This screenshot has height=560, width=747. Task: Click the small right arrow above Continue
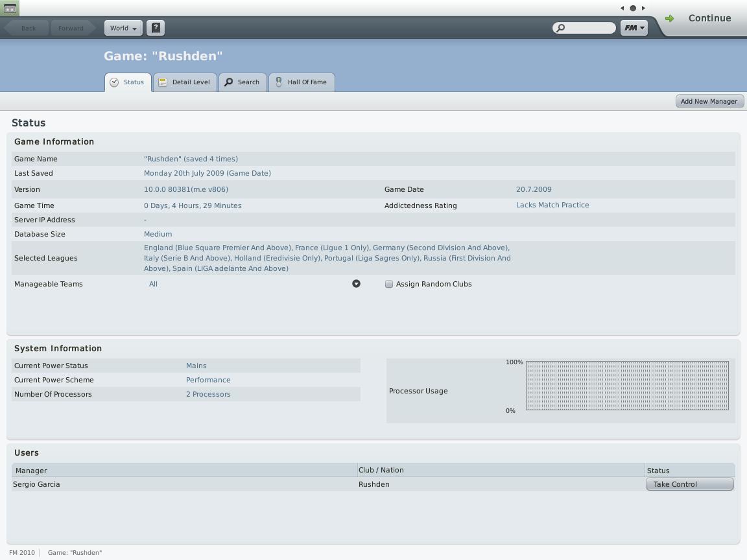(643, 8)
